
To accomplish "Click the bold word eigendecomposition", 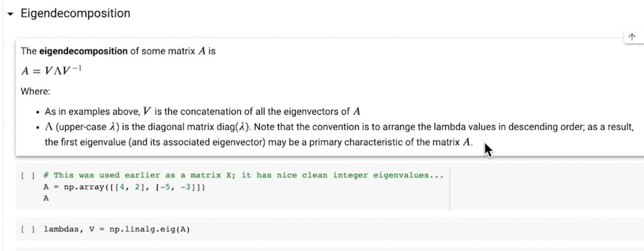I will pos(83,51).
